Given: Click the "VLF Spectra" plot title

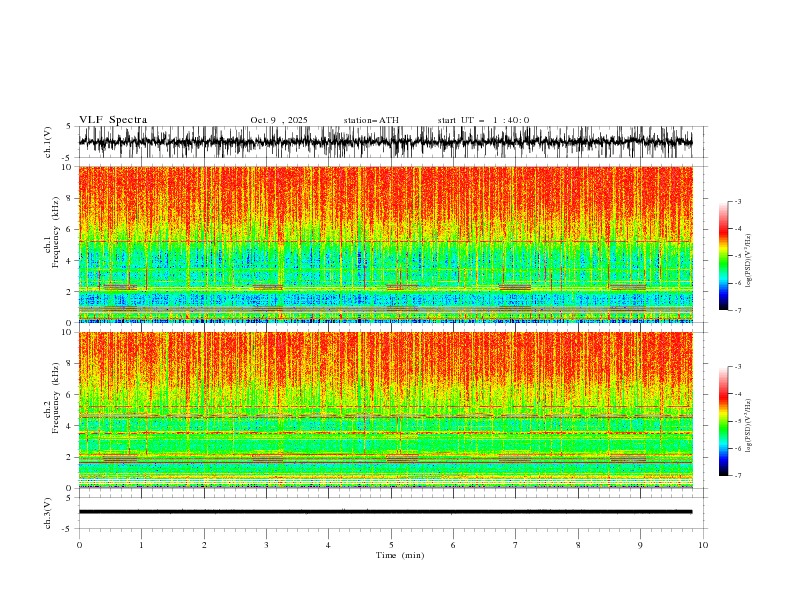Looking at the screenshot, I should pyautogui.click(x=113, y=120).
